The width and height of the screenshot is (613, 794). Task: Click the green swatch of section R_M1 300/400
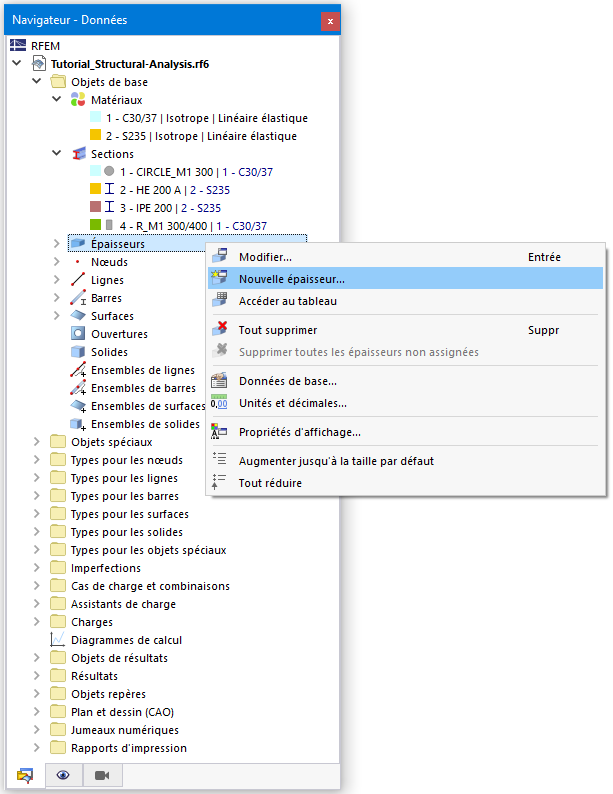coord(95,224)
